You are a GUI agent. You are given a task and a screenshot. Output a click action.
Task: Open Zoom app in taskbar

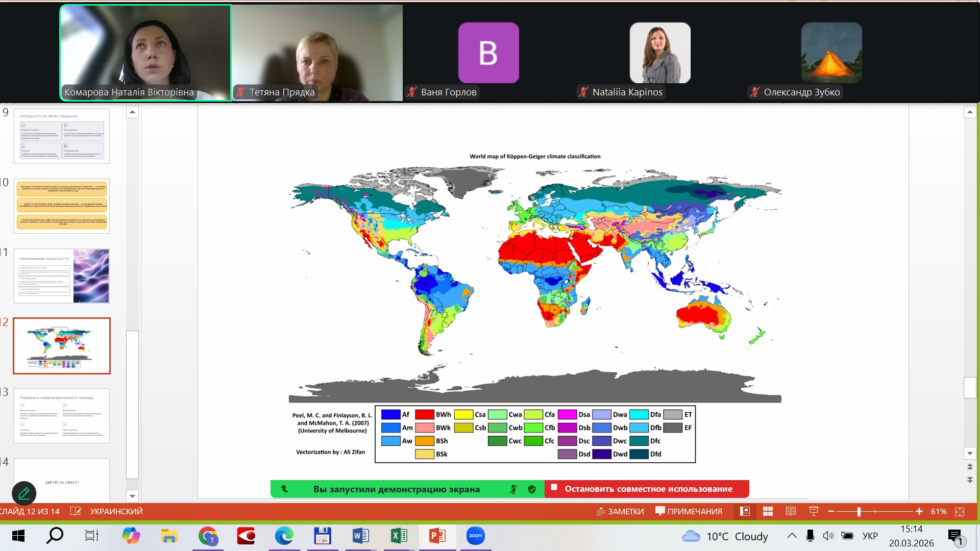click(475, 536)
